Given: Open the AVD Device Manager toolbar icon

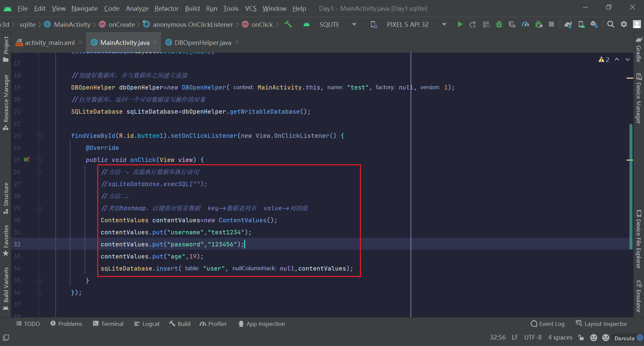Looking at the screenshot, I should click(x=581, y=24).
